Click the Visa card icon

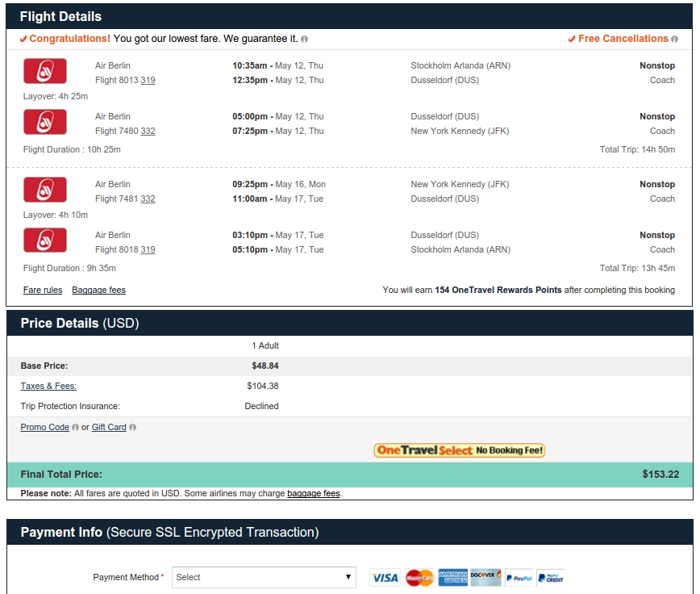click(x=385, y=578)
